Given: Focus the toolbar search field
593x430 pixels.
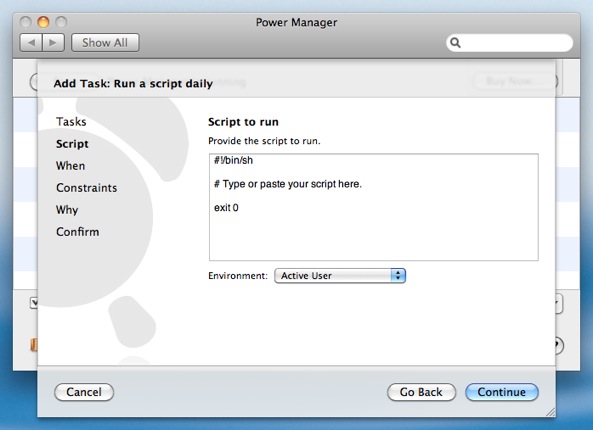Looking at the screenshot, I should coord(509,43).
